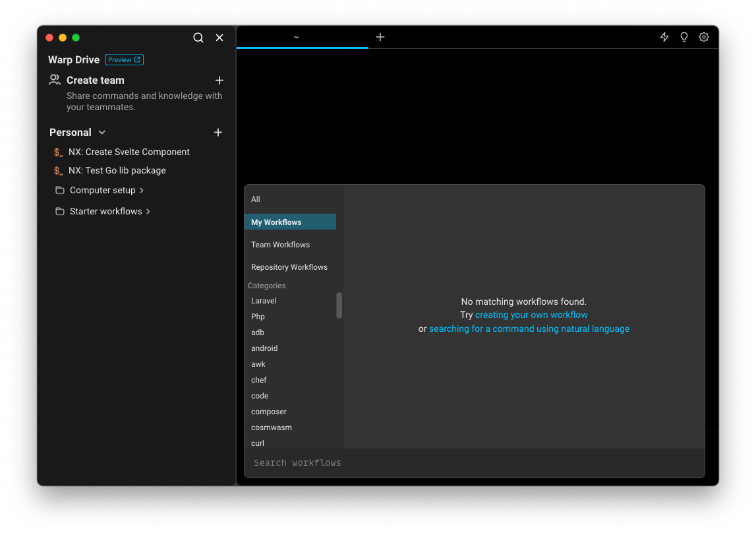Add a new item with the Personal plus icon
The width and height of the screenshot is (756, 535).
tap(218, 132)
